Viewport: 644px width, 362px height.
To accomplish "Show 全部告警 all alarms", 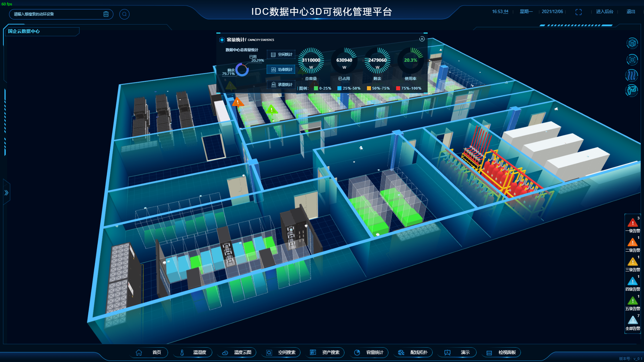I will click(633, 320).
